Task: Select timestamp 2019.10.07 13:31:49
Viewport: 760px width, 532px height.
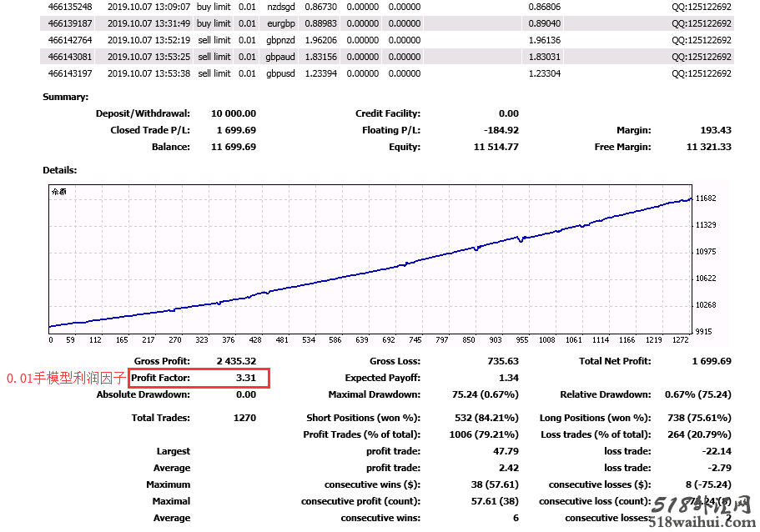Action: (x=148, y=23)
